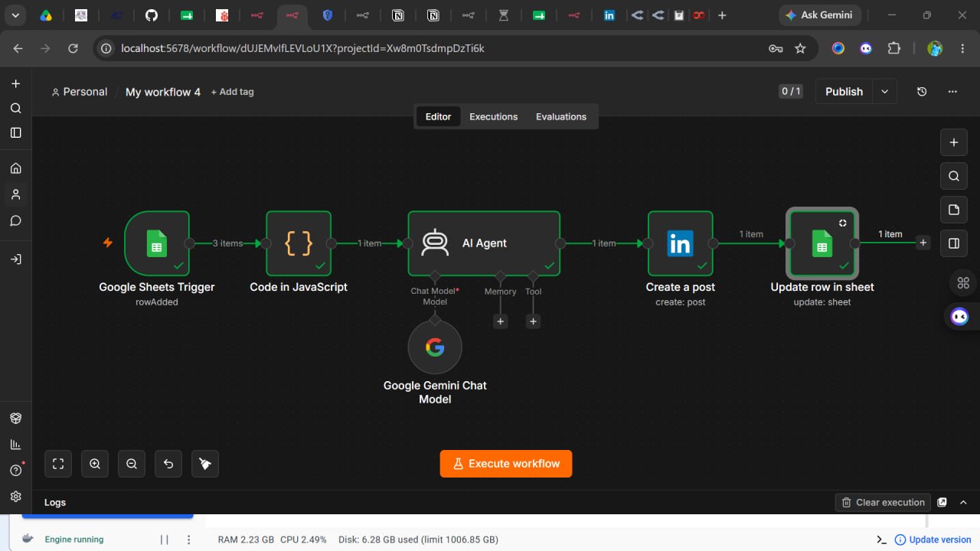Open the Discord-style floating assistant icon

point(959,316)
